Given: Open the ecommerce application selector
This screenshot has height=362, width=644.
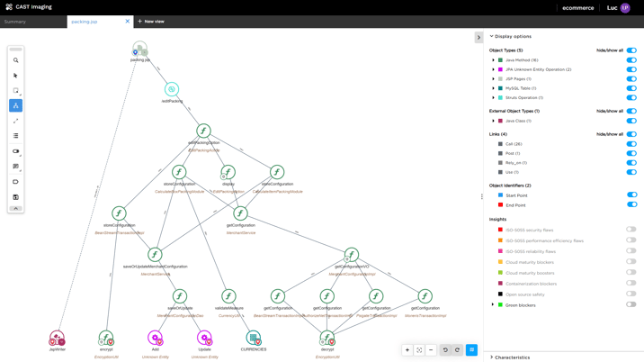Looking at the screenshot, I should pyautogui.click(x=577, y=8).
